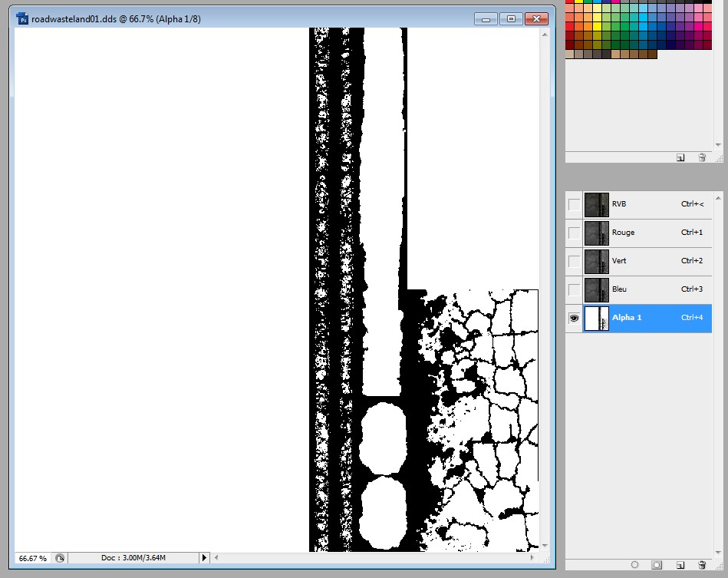Toggle visibility of the Bleu channel
This screenshot has height=578, width=728.
click(575, 289)
